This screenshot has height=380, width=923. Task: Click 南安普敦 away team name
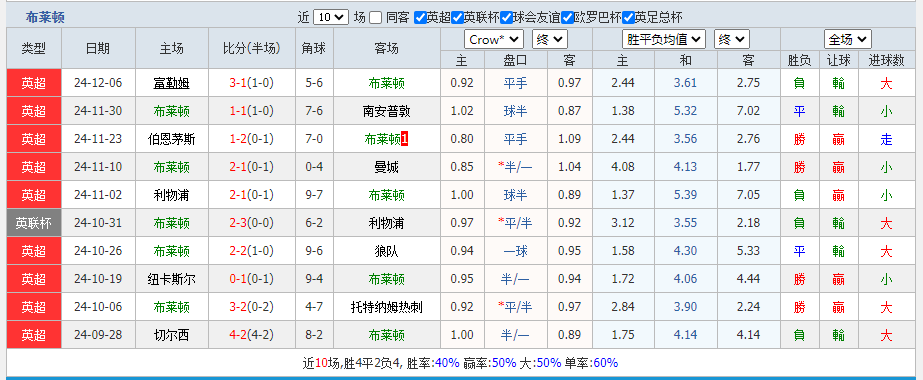point(387,111)
